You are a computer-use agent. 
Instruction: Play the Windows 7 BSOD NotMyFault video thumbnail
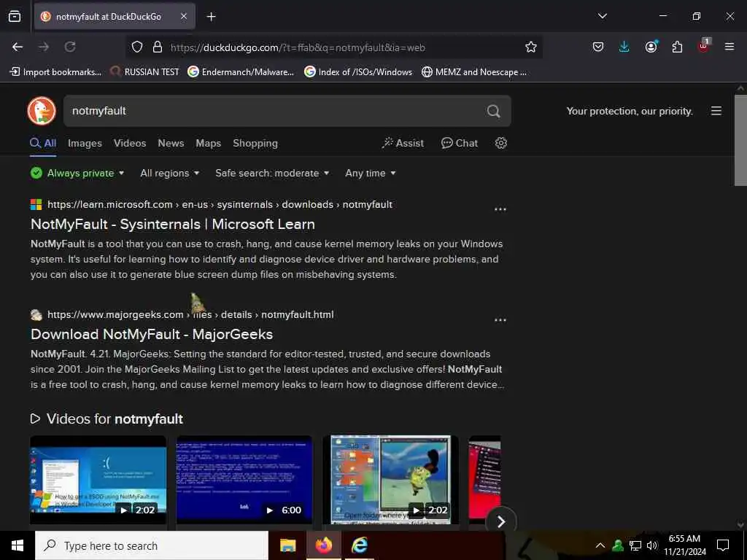(x=98, y=480)
